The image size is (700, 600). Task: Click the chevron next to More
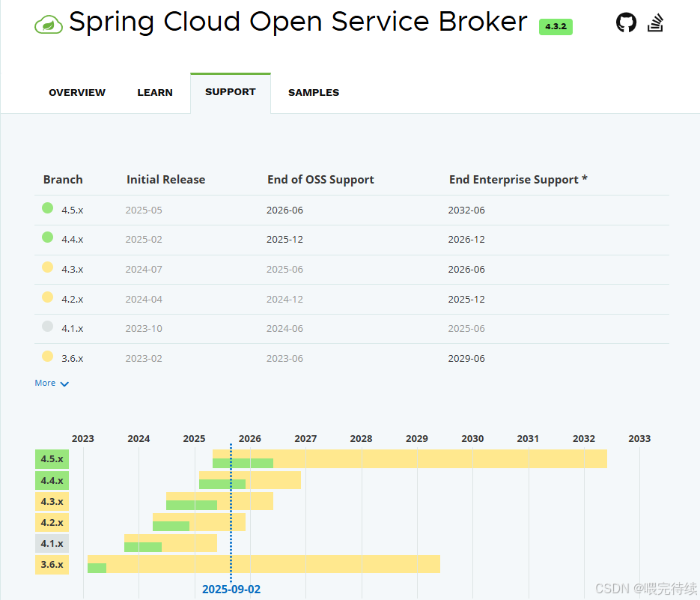click(64, 384)
